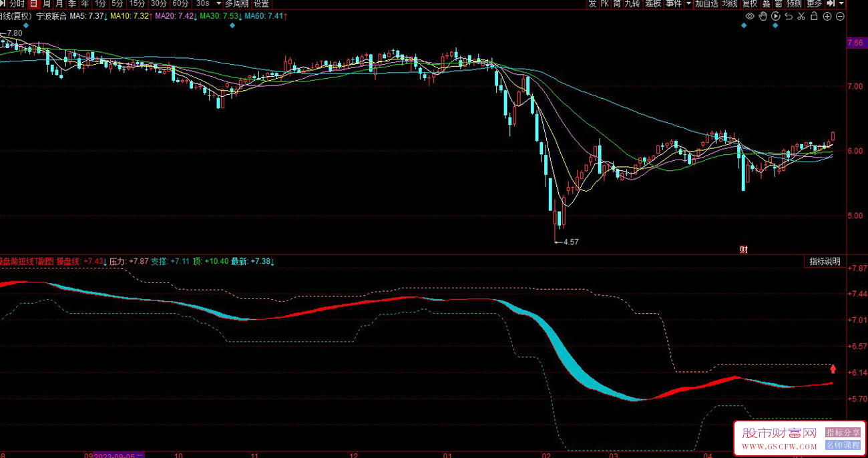Click the 顶: +10.40 indicator value
The height and width of the screenshot is (458, 868).
point(210,261)
